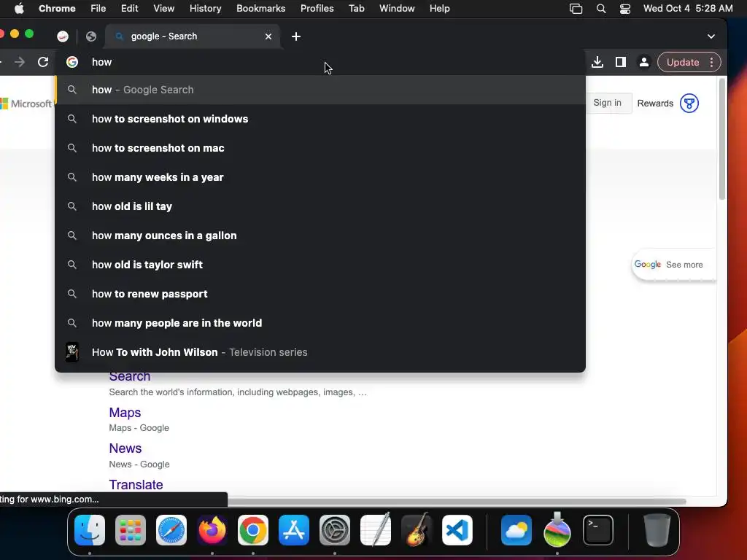Screen dimensions: 747x560
Task: Select 'how many ounces in a gallon'
Action: click(x=320, y=236)
